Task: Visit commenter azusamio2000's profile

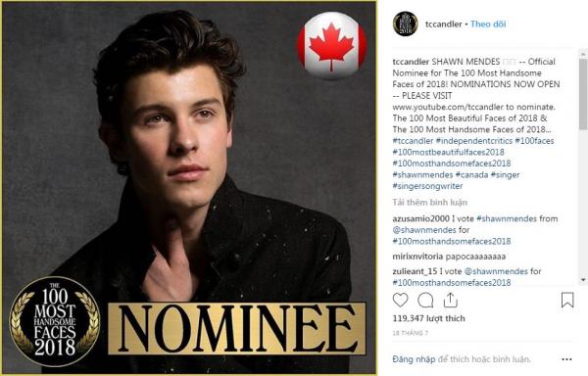Action: click(420, 218)
